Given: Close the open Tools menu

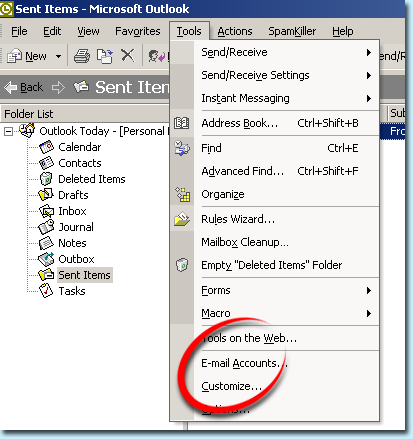Looking at the screenshot, I should [x=189, y=31].
